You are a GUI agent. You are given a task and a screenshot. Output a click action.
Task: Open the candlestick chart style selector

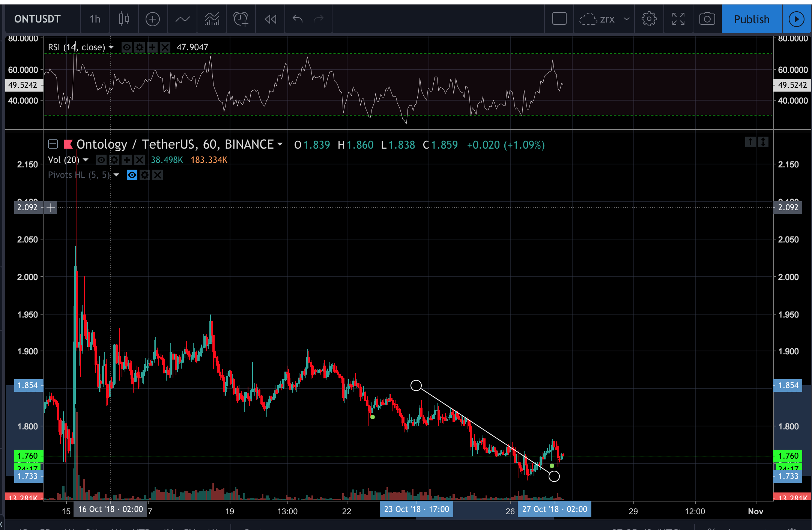point(124,19)
